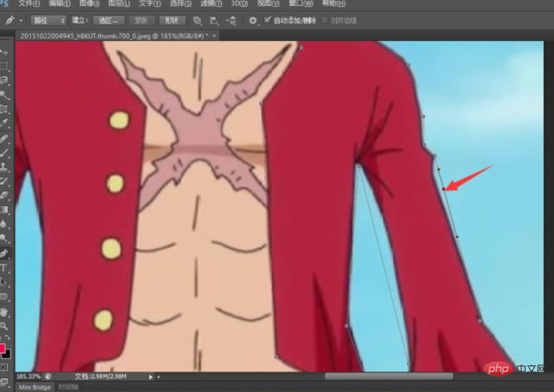The image size is (554, 392).
Task: Click the 文档:2.98M/2.98M status text
Action: tap(100, 376)
